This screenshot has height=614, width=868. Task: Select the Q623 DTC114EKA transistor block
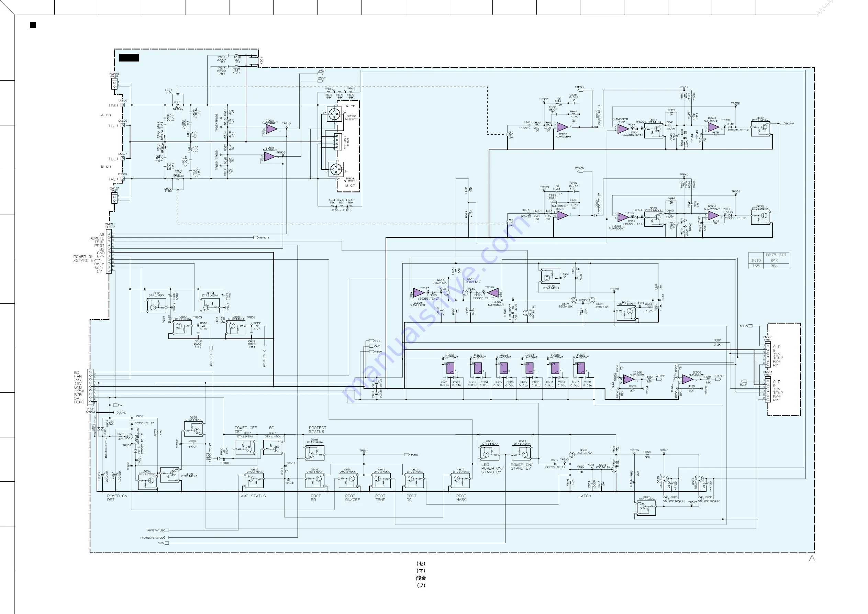(626, 313)
